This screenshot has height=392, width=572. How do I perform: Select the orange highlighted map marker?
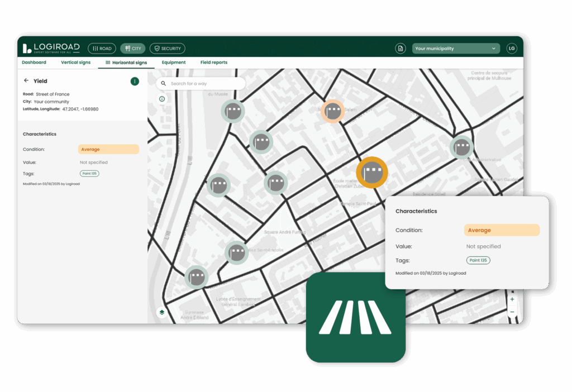pyautogui.click(x=372, y=173)
